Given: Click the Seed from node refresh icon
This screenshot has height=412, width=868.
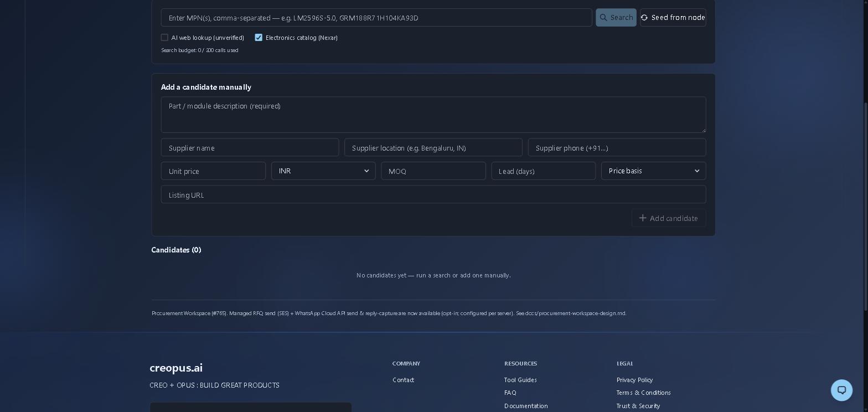Looking at the screenshot, I should click(644, 18).
